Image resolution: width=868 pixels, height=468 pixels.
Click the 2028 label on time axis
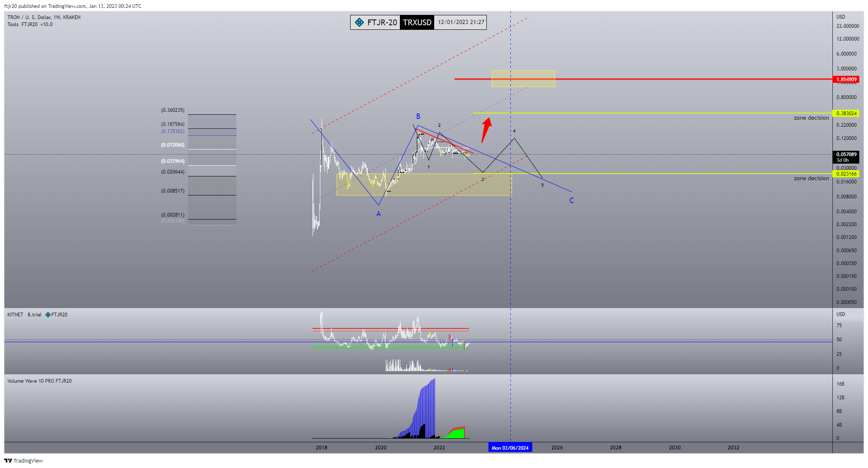[x=616, y=448]
